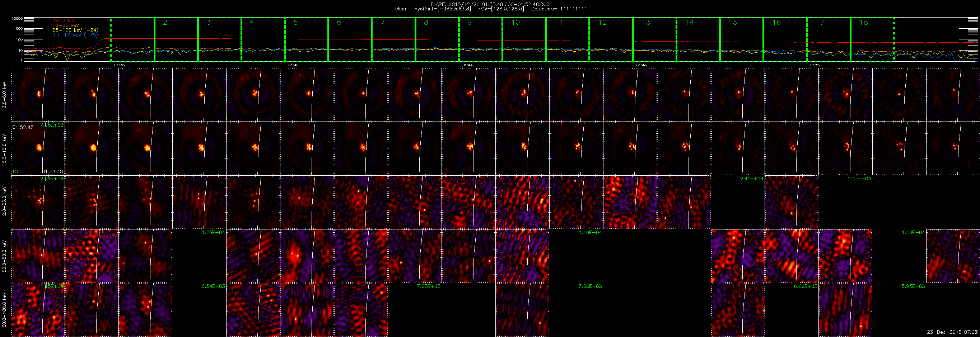Click the 01:52:48 timestamp overlay
This screenshot has height=337, width=980.
tap(23, 127)
